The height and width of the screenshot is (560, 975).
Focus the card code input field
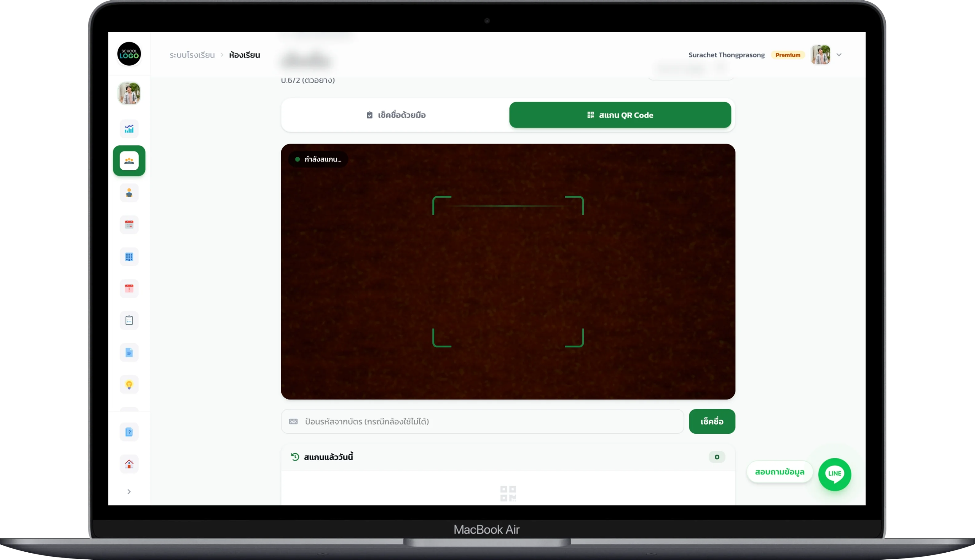click(x=482, y=422)
